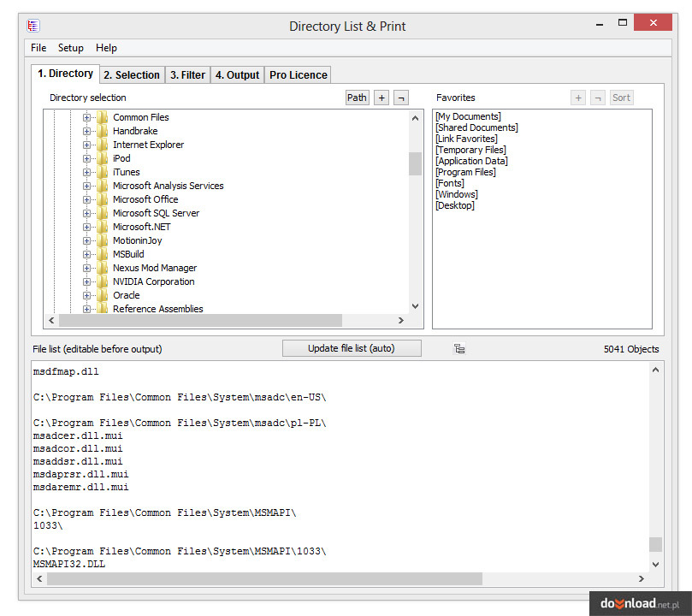Click the Update file list (auto) button
The image size is (692, 616).
pyautogui.click(x=352, y=348)
